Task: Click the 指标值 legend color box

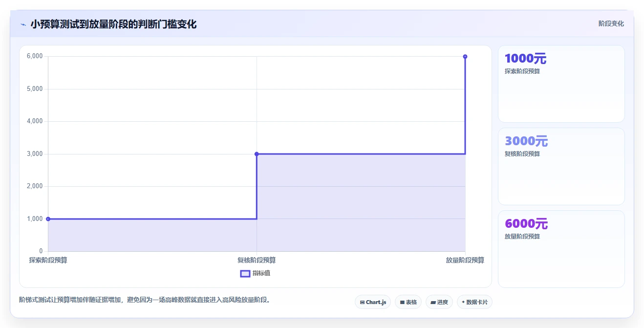Action: tap(245, 273)
